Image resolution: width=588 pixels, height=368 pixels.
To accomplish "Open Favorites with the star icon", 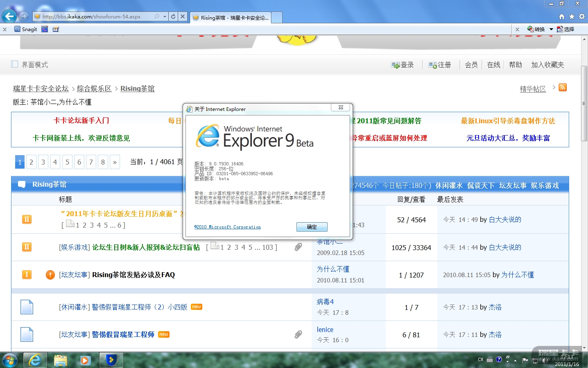I will [572, 16].
